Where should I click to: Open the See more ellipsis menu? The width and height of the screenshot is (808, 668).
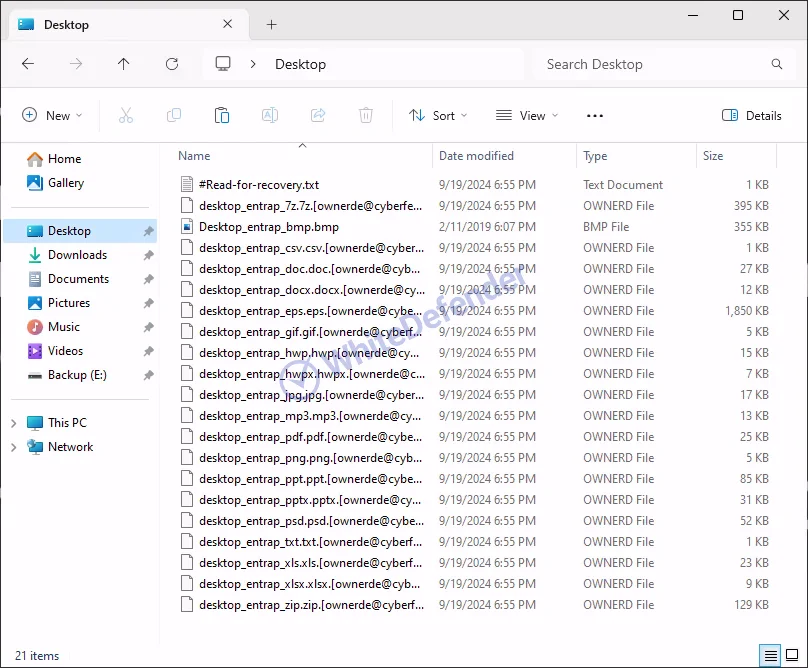click(595, 116)
